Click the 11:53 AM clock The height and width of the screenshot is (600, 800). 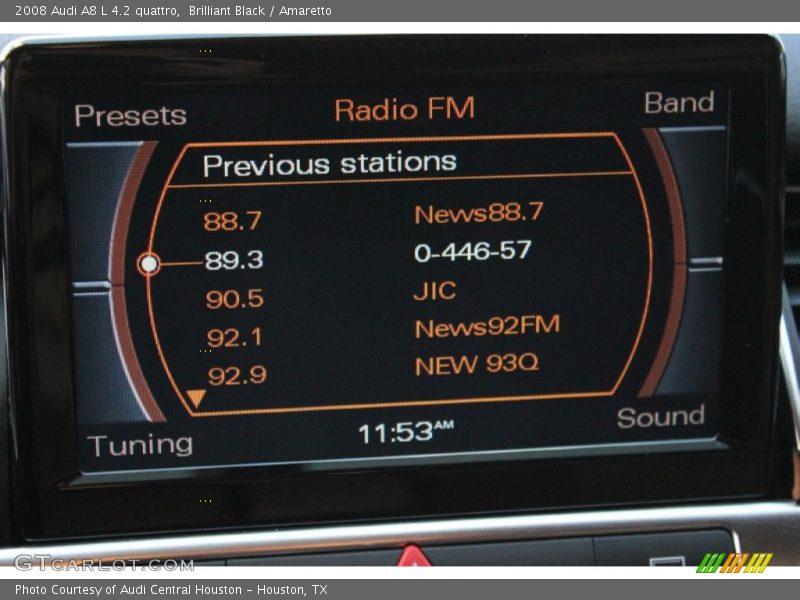(406, 432)
